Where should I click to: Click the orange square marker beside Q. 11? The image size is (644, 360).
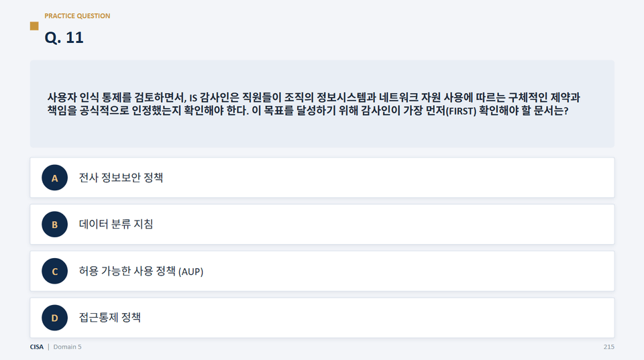(x=34, y=26)
